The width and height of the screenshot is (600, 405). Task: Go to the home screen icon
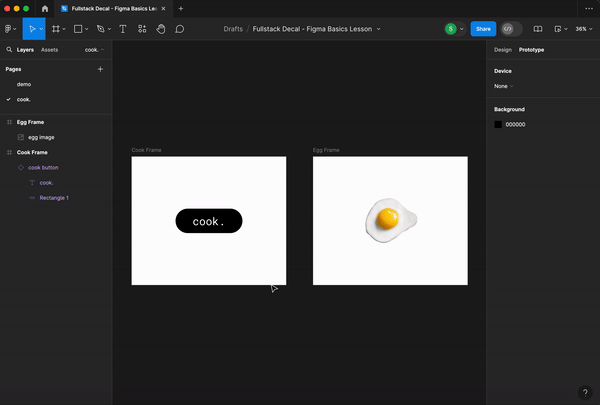coord(45,8)
